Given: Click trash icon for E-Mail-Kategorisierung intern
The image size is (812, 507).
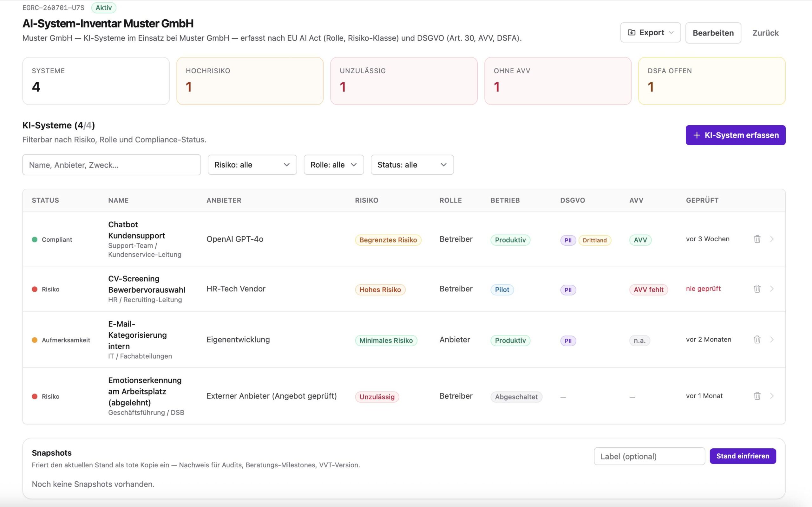Looking at the screenshot, I should [757, 339].
